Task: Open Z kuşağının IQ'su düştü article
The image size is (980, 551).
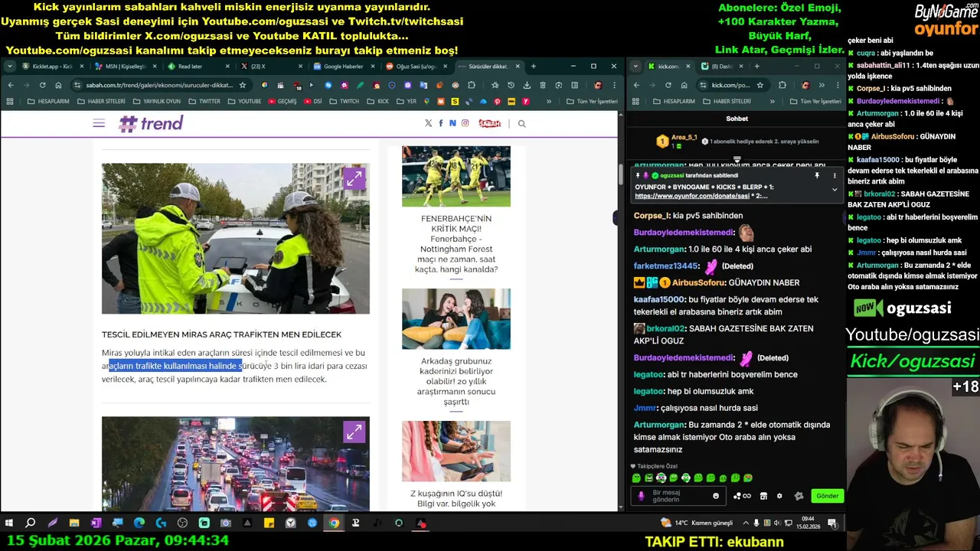Action: tap(456, 498)
